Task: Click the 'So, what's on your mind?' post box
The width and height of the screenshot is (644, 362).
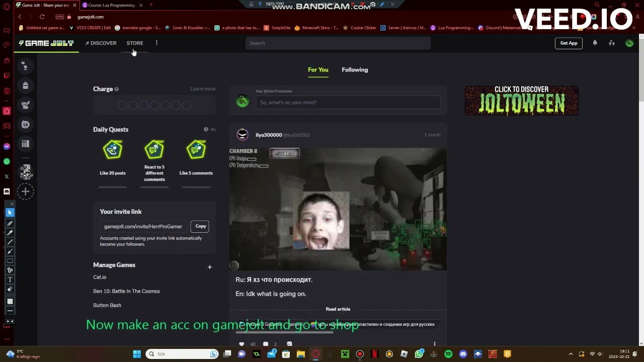Action: [348, 103]
